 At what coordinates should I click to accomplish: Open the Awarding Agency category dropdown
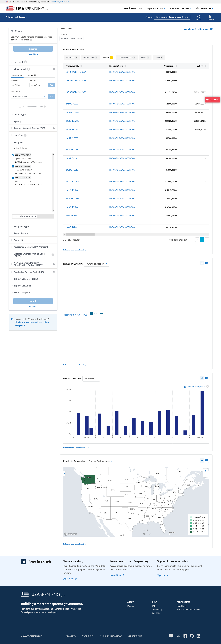tap(97, 264)
